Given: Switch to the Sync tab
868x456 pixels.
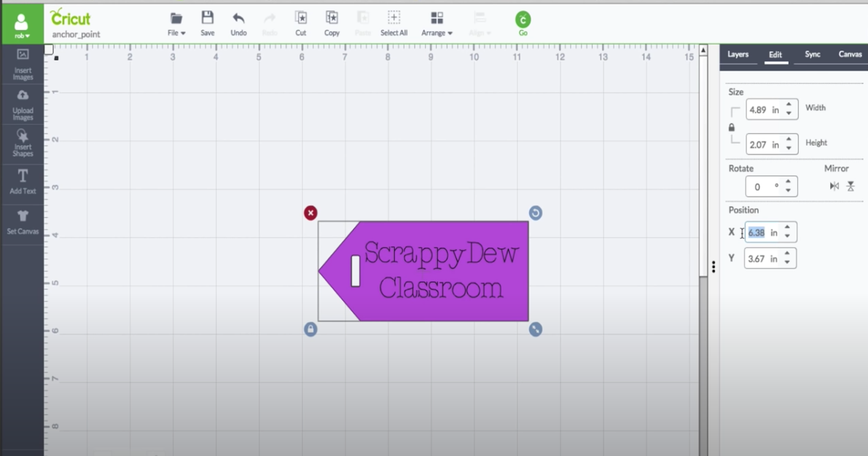Looking at the screenshot, I should coord(812,55).
